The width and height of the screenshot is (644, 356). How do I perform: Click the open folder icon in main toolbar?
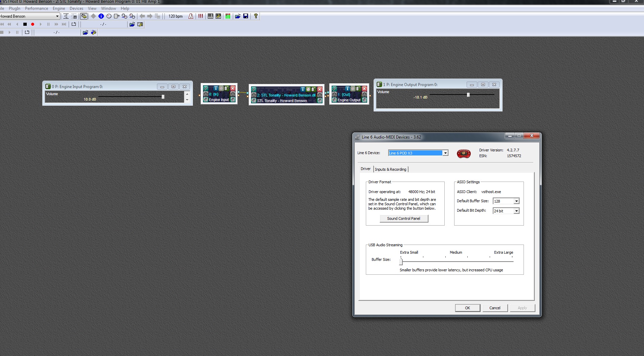click(x=238, y=16)
